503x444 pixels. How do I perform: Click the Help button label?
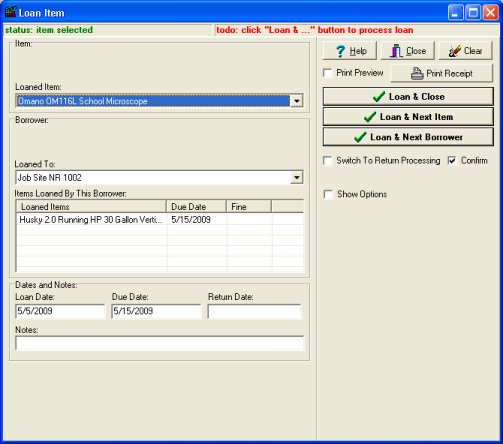[358, 51]
